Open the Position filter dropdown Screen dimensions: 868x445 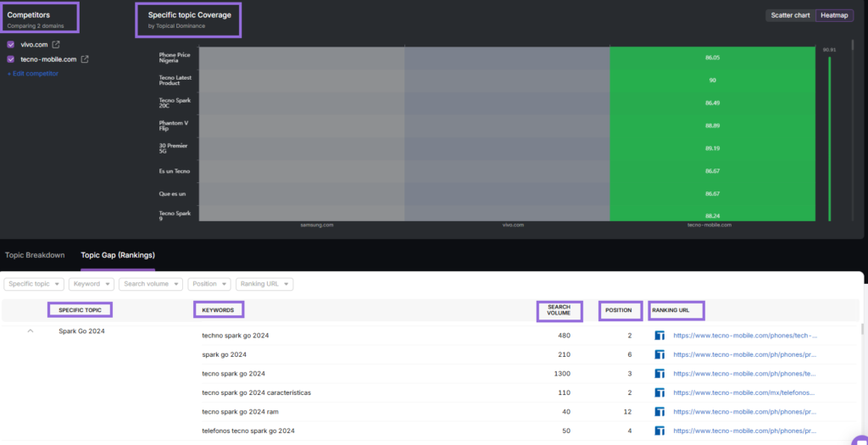pos(209,284)
